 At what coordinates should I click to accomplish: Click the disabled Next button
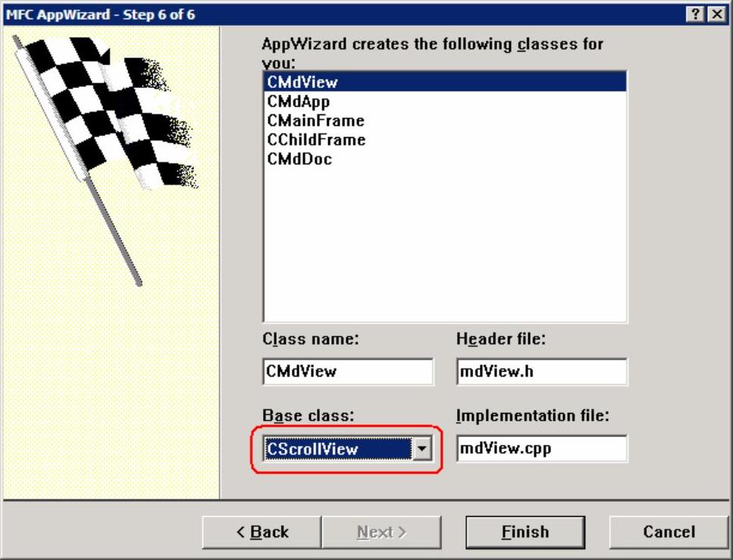point(381,532)
